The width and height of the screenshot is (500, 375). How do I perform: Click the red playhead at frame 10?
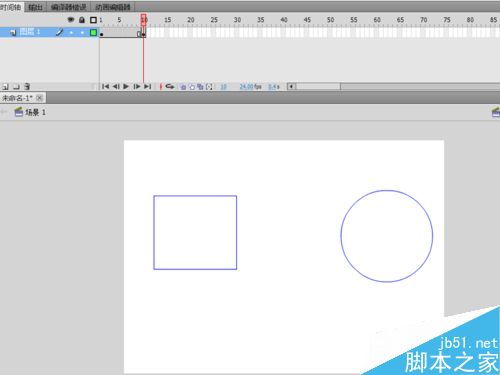point(144,20)
